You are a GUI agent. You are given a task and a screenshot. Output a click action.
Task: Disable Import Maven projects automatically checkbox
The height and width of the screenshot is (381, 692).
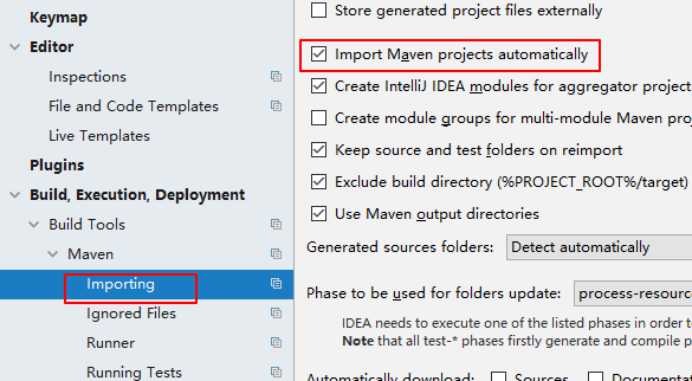coord(319,54)
